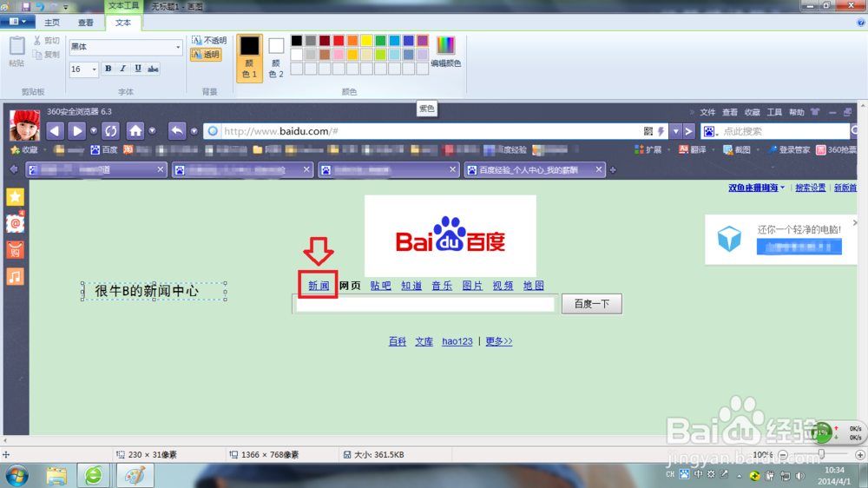
Task: Click the 贴吧 link on Baidu
Action: point(380,286)
